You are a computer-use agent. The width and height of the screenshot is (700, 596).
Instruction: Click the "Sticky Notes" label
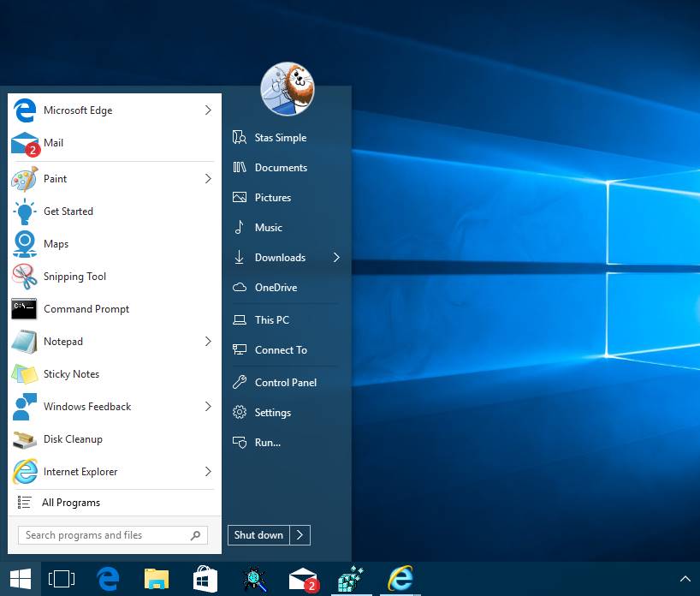point(71,374)
